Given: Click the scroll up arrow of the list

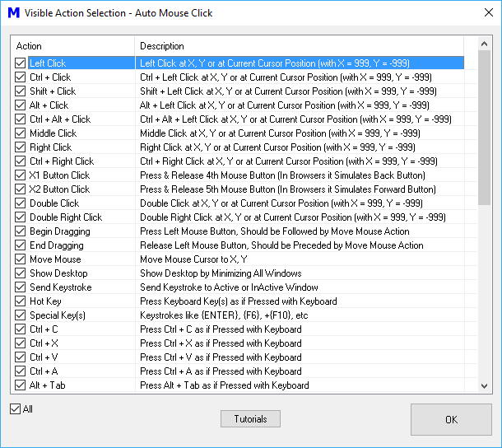Looking at the screenshot, I should [485, 44].
